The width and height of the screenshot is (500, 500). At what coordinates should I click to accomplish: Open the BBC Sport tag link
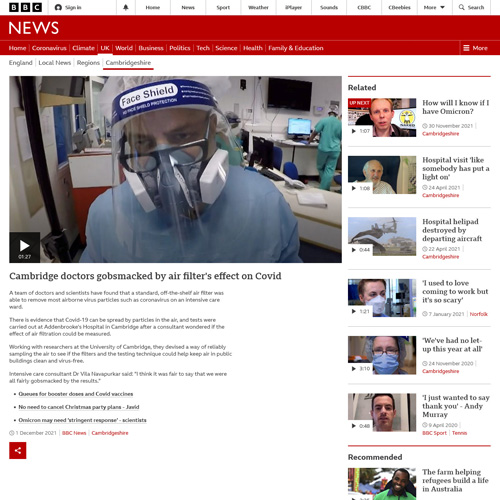pyautogui.click(x=434, y=433)
